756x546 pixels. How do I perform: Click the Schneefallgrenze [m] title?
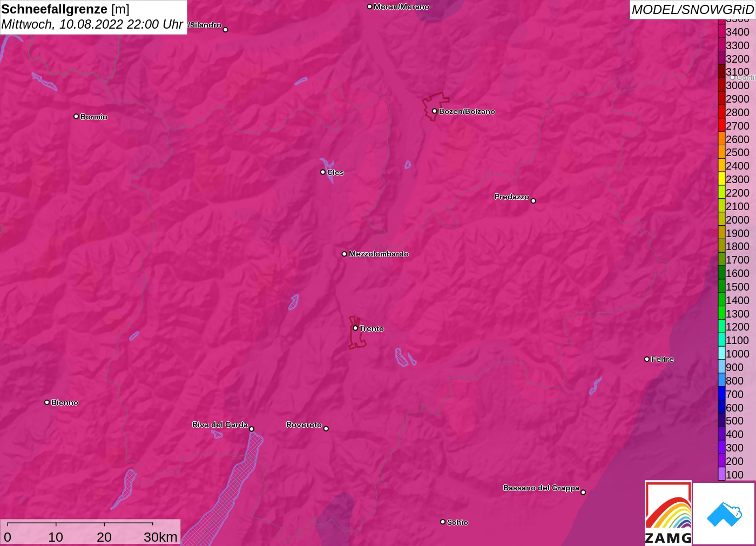[65, 9]
